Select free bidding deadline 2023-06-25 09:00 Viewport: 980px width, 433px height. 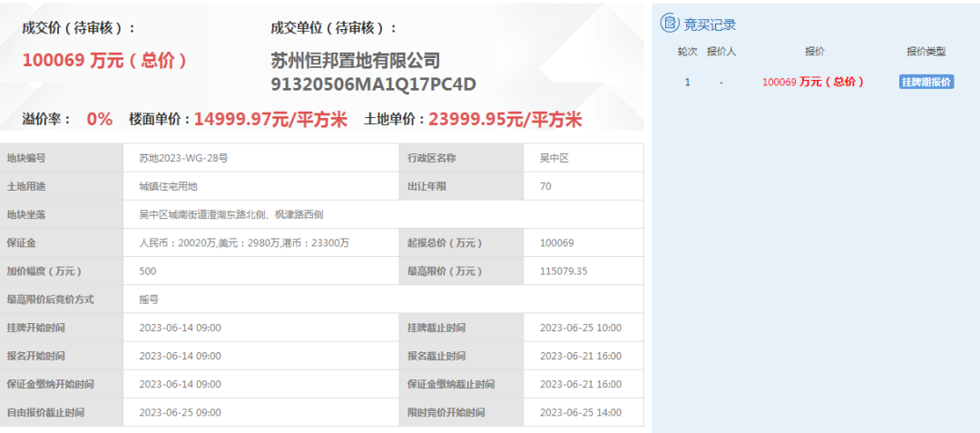(180, 412)
